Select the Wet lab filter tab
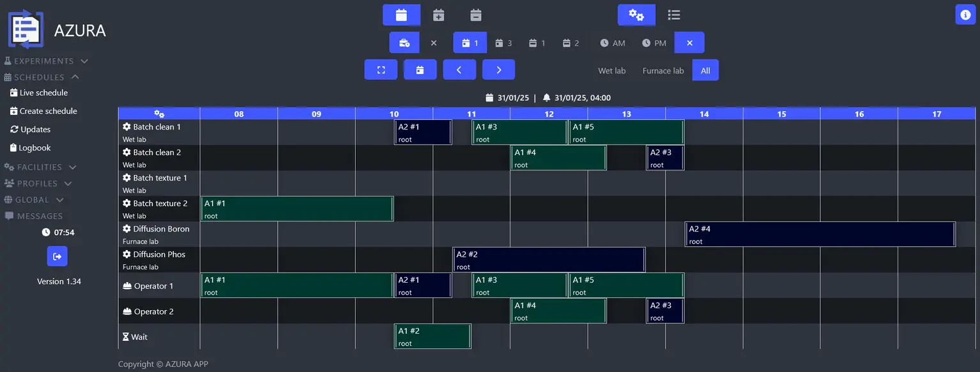 coord(611,71)
